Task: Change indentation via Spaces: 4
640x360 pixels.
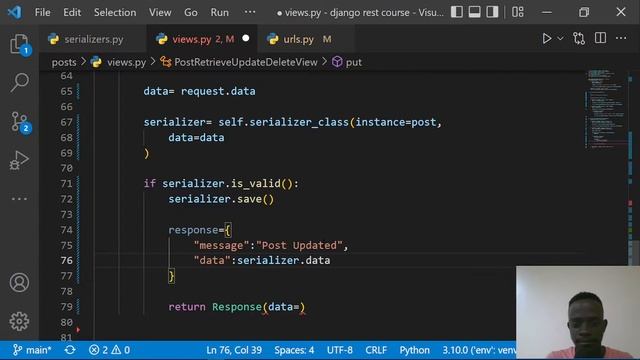Action: pos(294,350)
